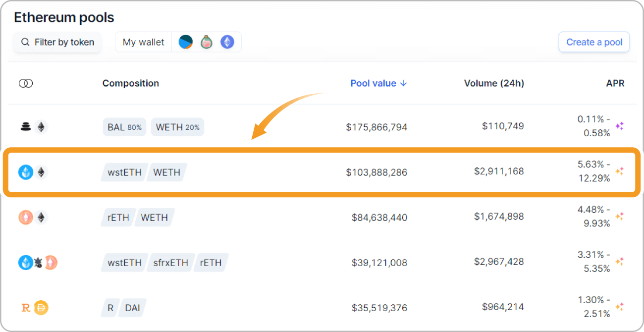Select the My wallet filter label

[x=143, y=42]
